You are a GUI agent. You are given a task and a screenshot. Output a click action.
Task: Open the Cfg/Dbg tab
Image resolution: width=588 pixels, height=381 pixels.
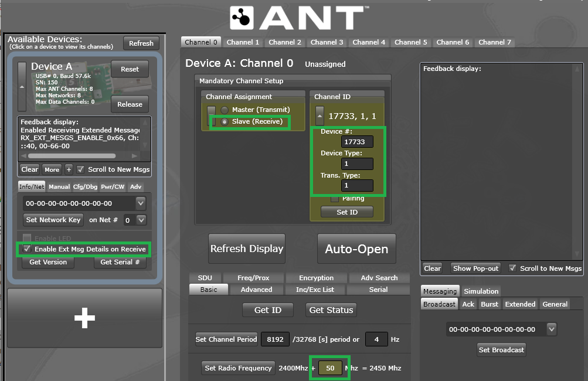click(x=85, y=187)
